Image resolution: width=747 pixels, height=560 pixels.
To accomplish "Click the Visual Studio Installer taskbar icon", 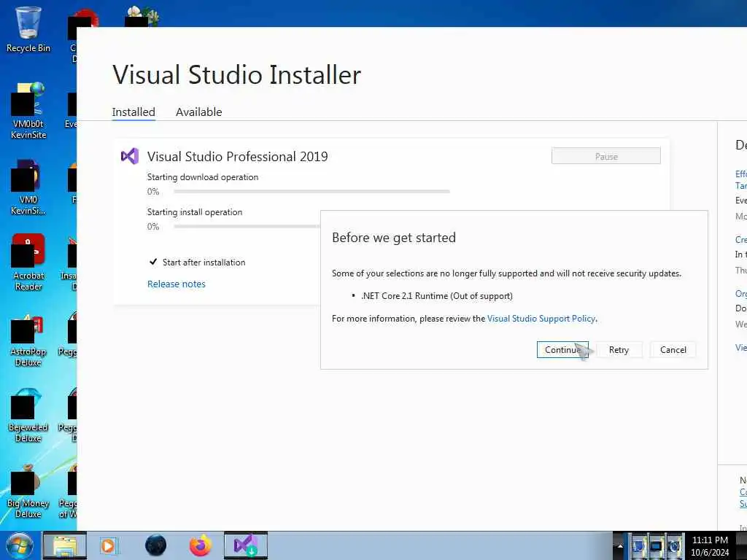I will pos(246,545).
